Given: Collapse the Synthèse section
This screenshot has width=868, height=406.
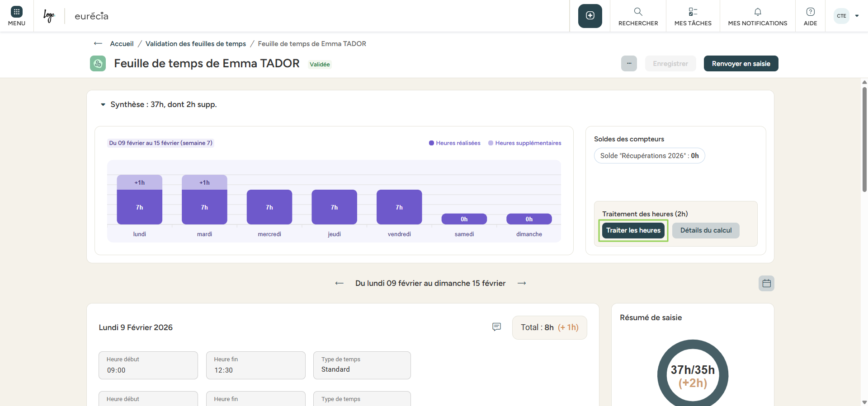Looking at the screenshot, I should pyautogui.click(x=103, y=105).
